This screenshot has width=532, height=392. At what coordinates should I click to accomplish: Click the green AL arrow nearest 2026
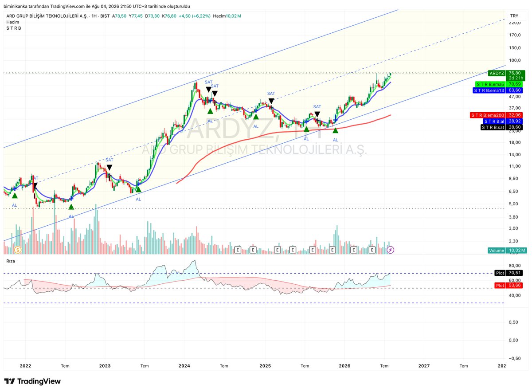pyautogui.click(x=336, y=130)
